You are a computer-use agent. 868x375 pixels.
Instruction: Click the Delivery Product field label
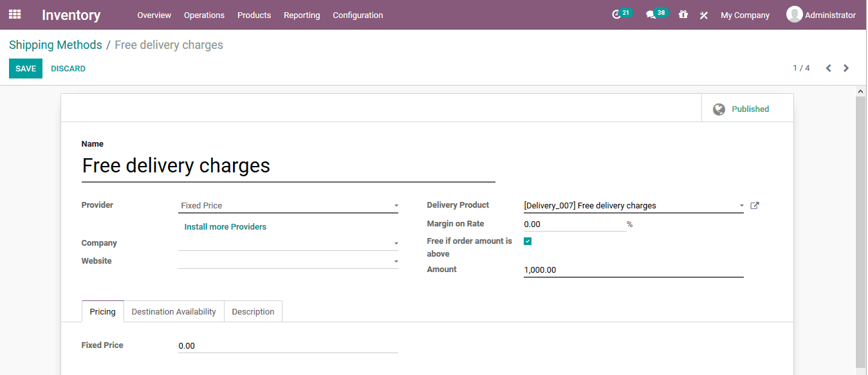458,205
